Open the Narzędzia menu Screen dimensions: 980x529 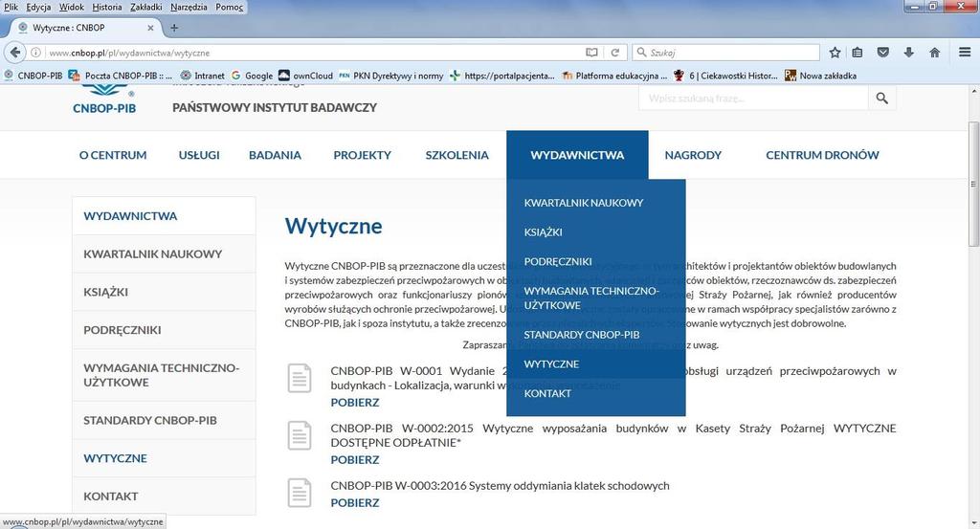(x=189, y=7)
